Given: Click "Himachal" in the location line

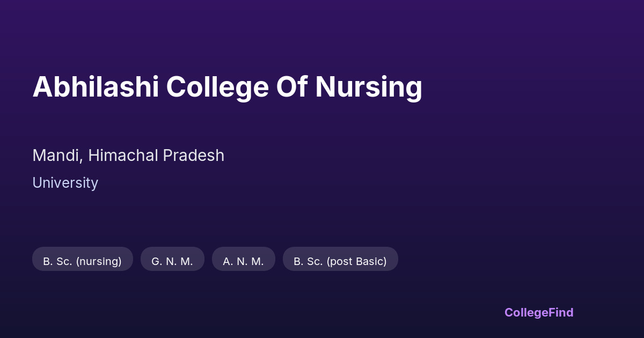Looking at the screenshot, I should [x=123, y=156].
